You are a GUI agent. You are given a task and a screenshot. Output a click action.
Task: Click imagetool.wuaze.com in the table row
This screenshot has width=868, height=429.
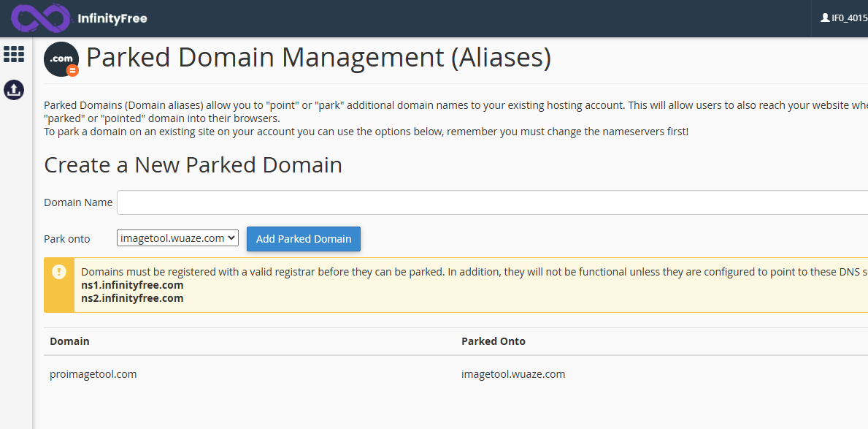512,374
